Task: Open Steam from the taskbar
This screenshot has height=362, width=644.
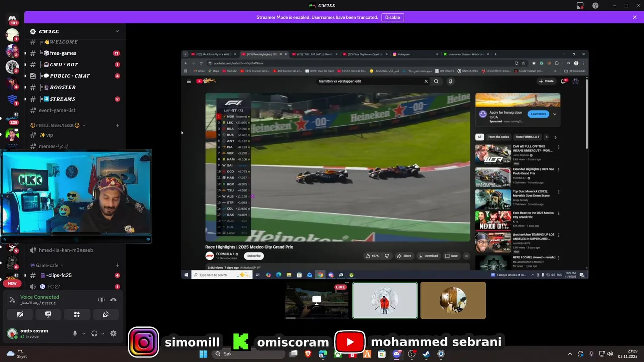Action: (426, 354)
